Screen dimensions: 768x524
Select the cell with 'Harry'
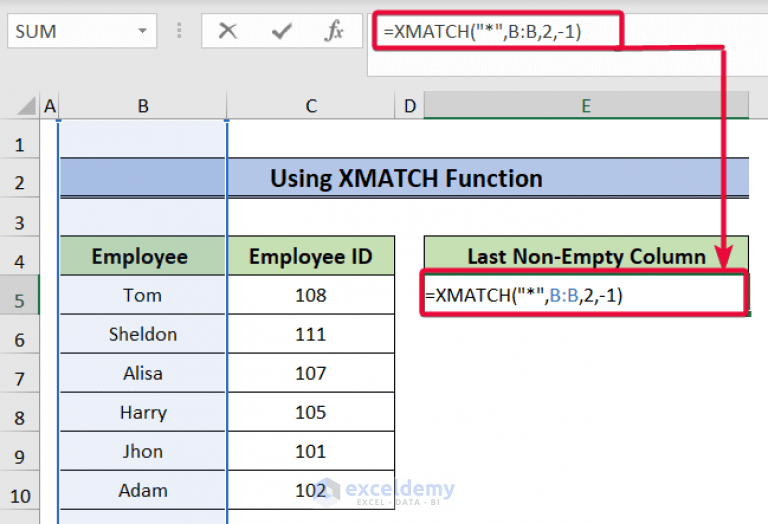coord(143,412)
